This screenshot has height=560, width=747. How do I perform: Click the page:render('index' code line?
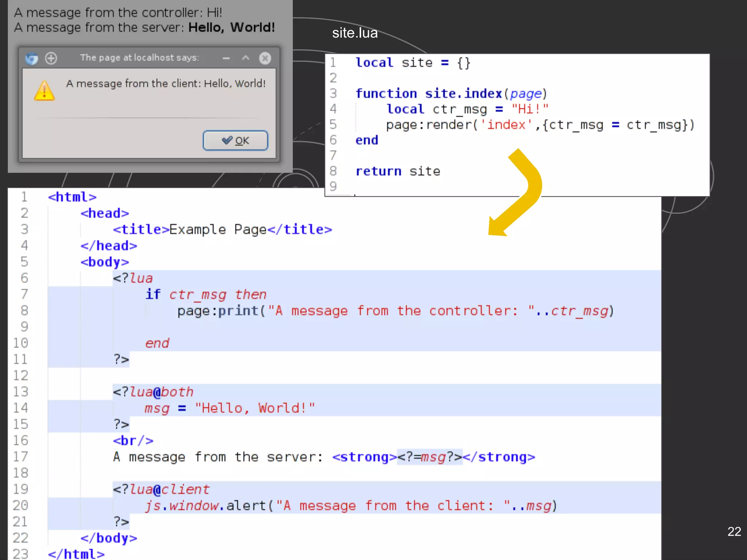[x=540, y=125]
